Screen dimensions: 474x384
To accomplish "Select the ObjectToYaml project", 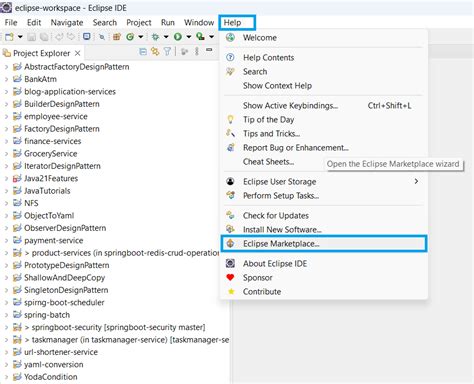I will tap(49, 216).
